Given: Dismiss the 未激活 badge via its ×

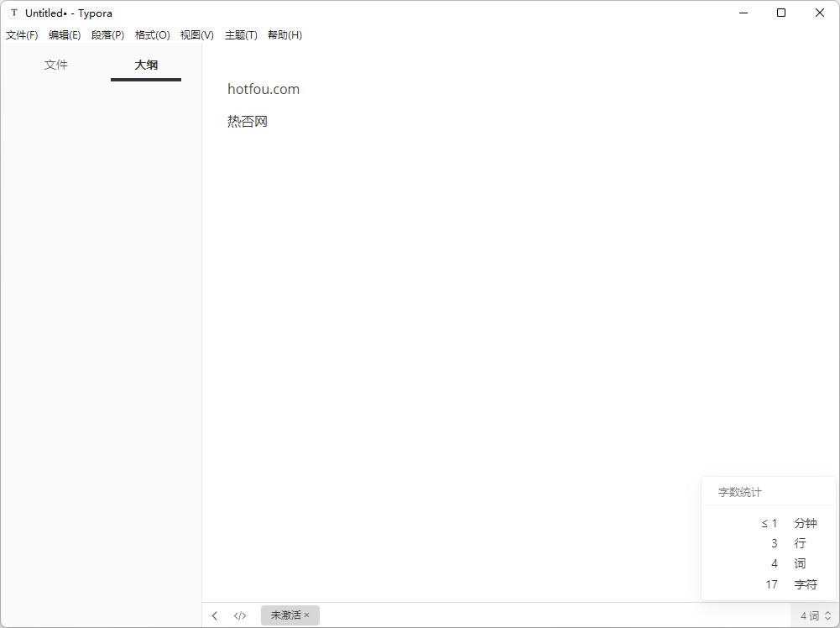Looking at the screenshot, I should click(306, 615).
